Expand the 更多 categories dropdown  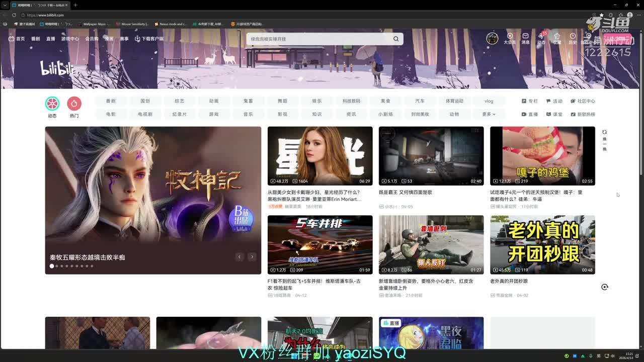tap(489, 114)
